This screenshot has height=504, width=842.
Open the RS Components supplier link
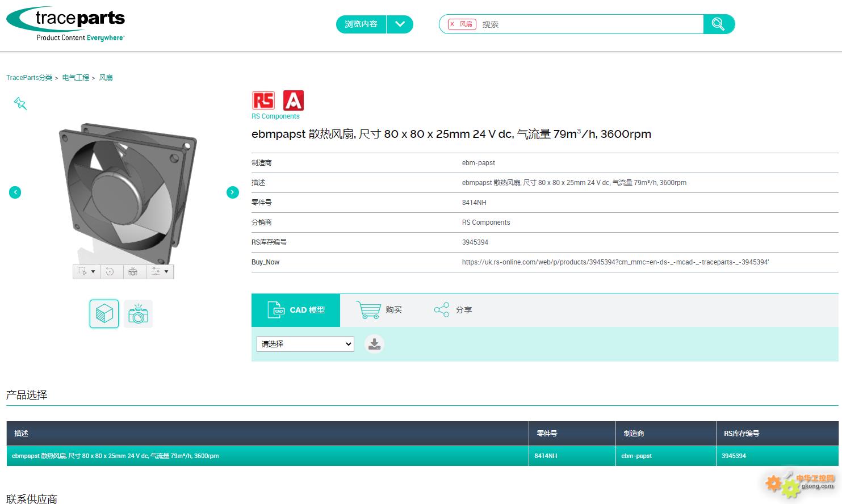(x=275, y=116)
